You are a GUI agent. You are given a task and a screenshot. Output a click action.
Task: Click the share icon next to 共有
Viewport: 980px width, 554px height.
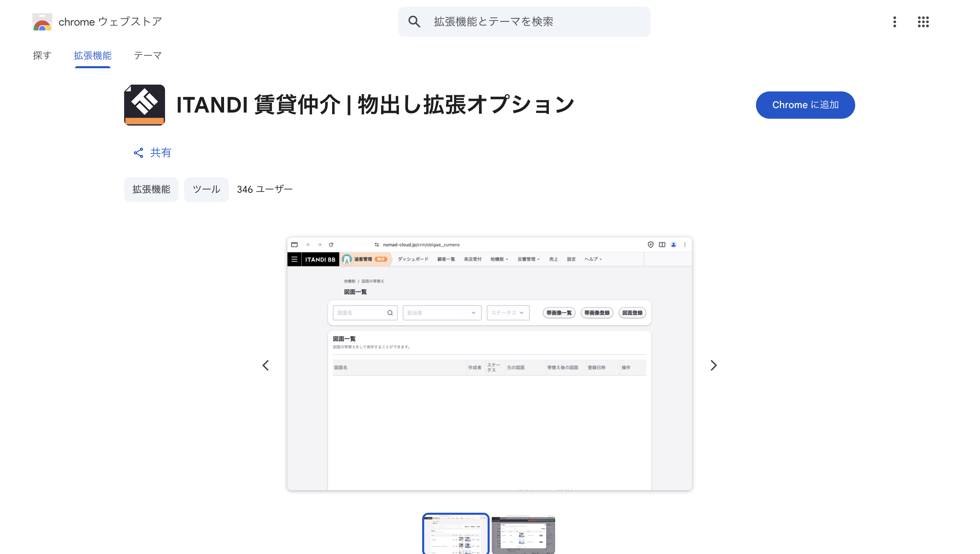click(138, 153)
